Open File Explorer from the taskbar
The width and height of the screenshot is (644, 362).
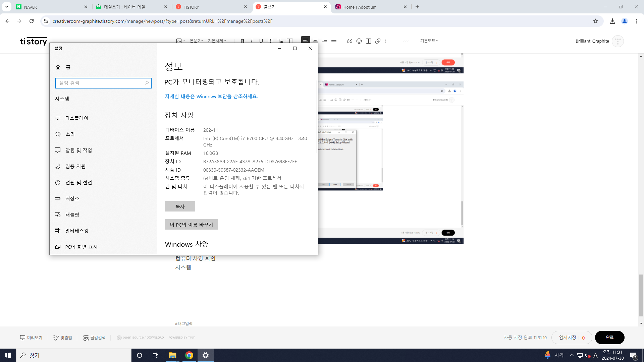[x=172, y=355]
